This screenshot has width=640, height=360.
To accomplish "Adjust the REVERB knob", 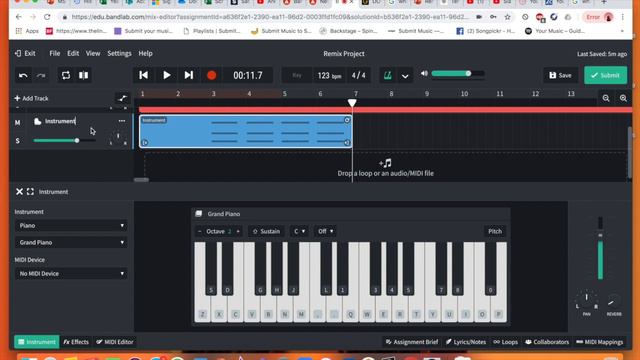I will (x=613, y=302).
